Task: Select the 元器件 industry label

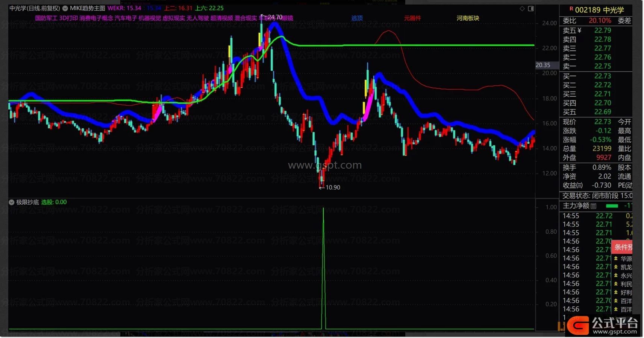Action: pyautogui.click(x=412, y=18)
